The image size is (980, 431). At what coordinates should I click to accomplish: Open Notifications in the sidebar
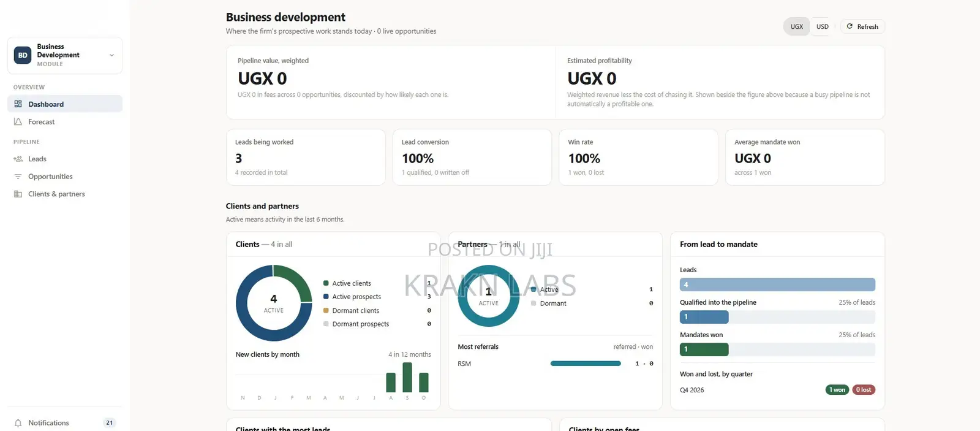65,423
